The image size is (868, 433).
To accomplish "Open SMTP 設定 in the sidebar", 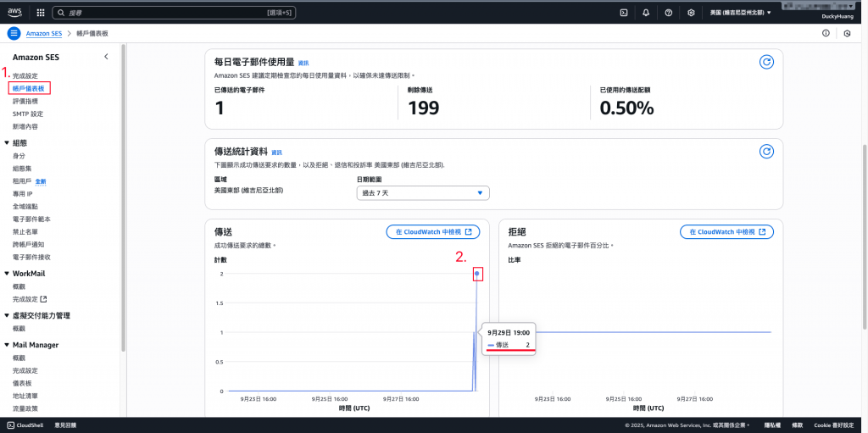I will click(28, 114).
